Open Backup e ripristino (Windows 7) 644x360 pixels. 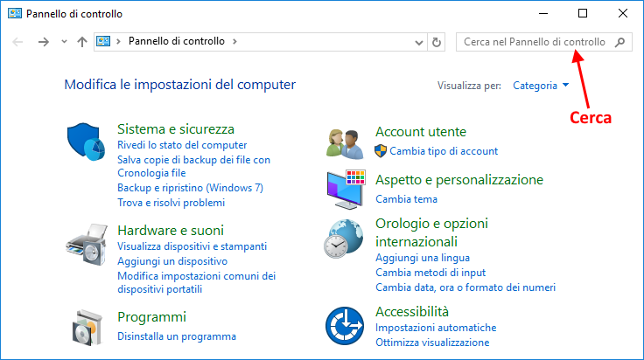(x=190, y=188)
